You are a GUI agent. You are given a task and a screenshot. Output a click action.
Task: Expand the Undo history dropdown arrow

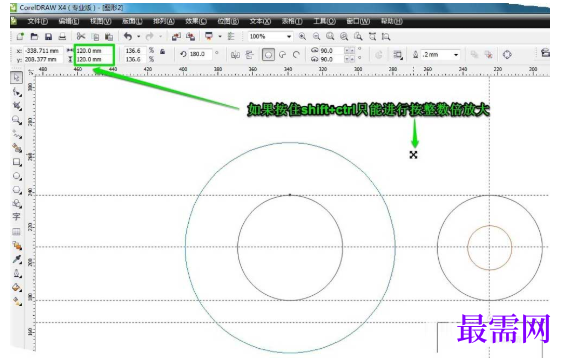tap(138, 36)
